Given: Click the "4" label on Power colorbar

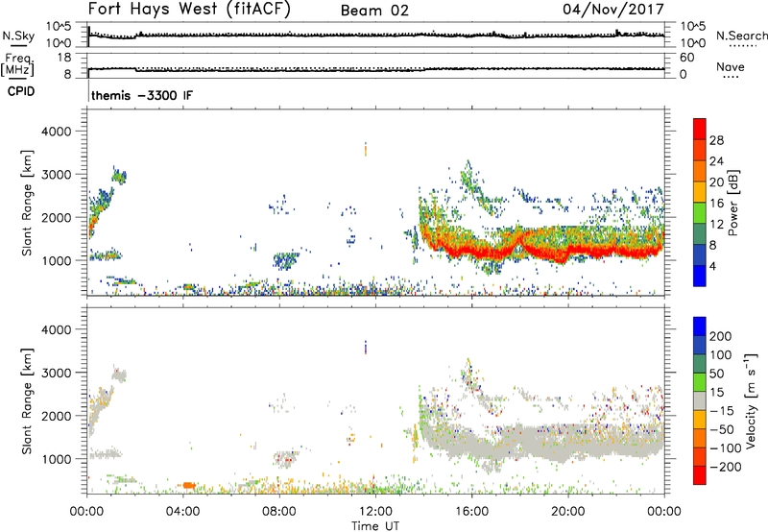Looking at the screenshot, I should pos(712,267).
